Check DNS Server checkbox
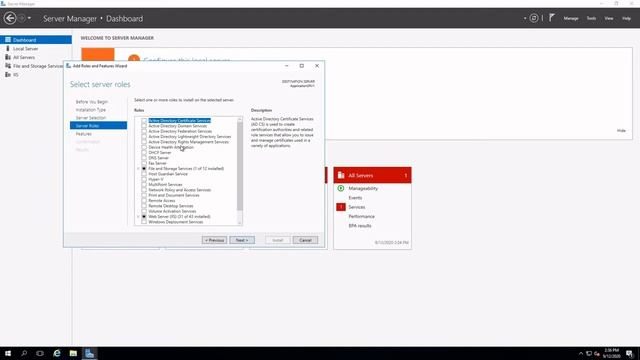640x360 pixels. tap(144, 158)
